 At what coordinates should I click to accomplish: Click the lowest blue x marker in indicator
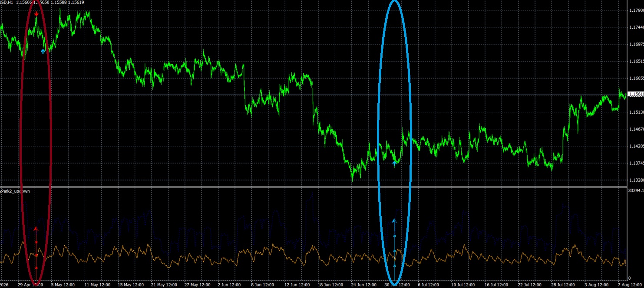click(394, 266)
